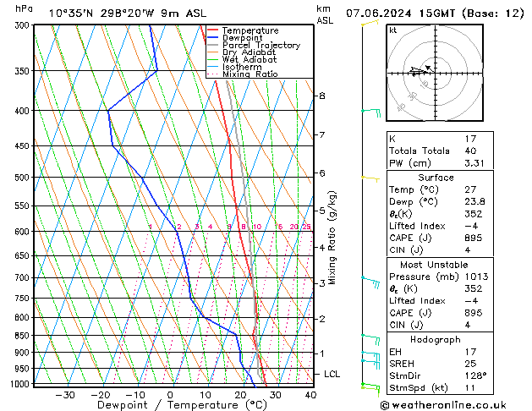Click the 'Mixing Ratio (g/kg)' vertical axis label
The image size is (532, 411).
point(332,238)
